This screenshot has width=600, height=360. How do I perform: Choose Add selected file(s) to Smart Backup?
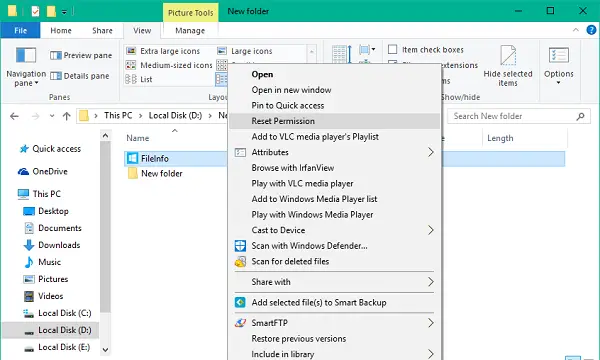coord(334,303)
